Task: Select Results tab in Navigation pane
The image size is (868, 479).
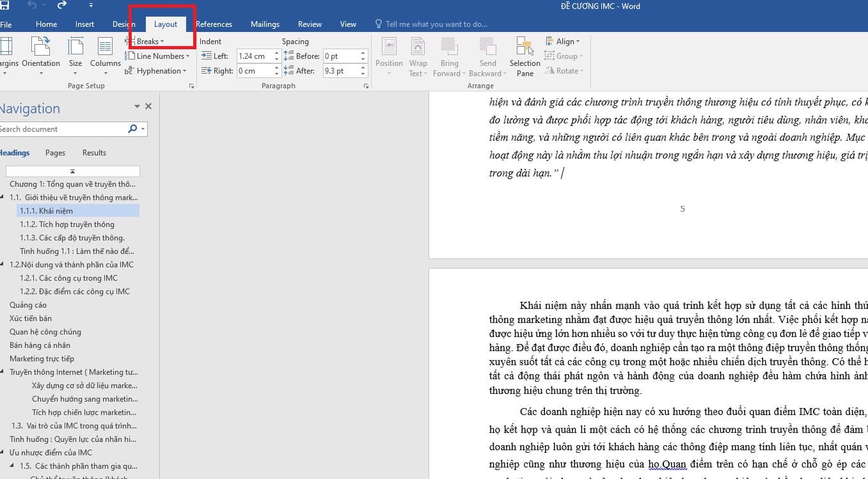Action: tap(94, 153)
